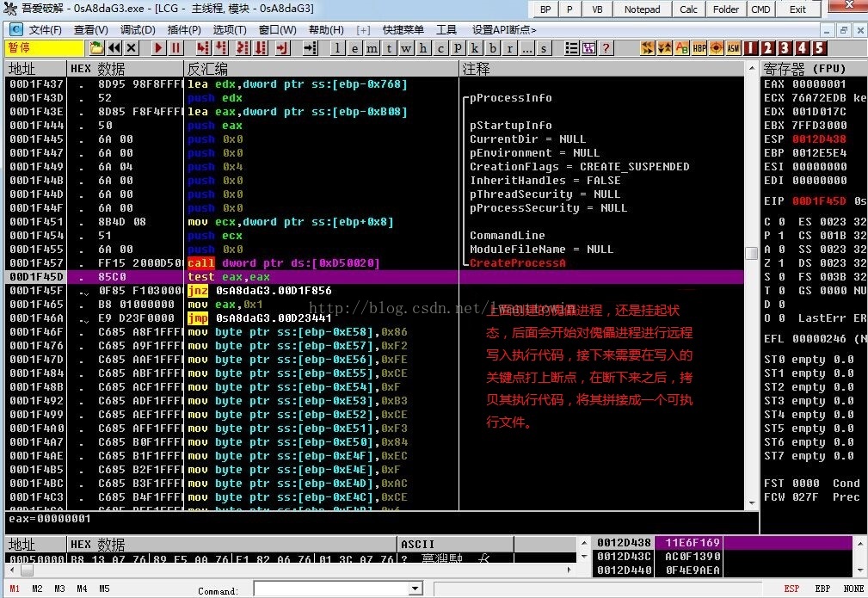Viewport: 868px width, 598px height.
Task: Click the numbered '5' toolbar icon
Action: (820, 48)
